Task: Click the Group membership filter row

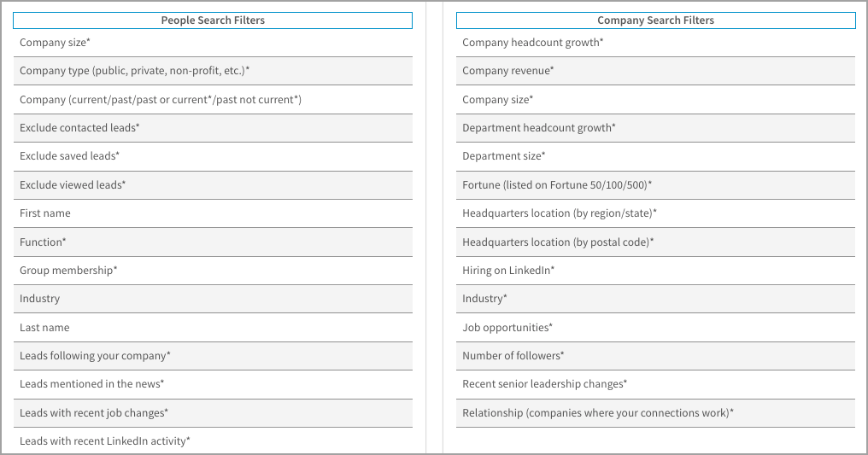Action: (68, 271)
